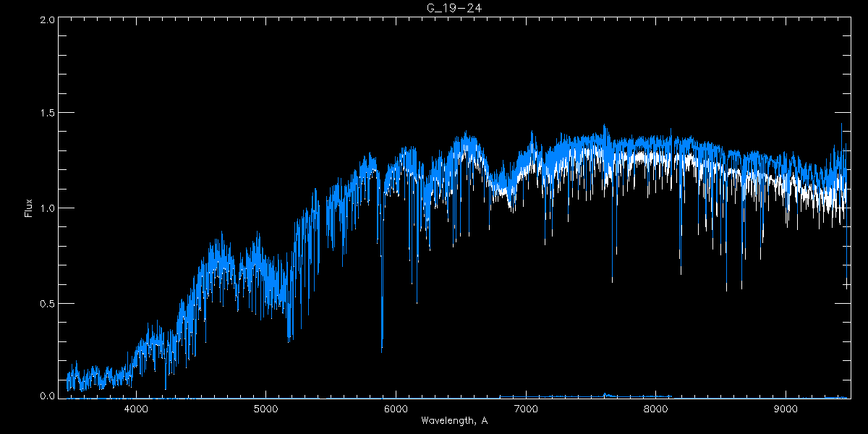Image resolution: width=868 pixels, height=434 pixels.
Task: Click the 'Wavelength, A' x-axis label
Action: click(454, 420)
